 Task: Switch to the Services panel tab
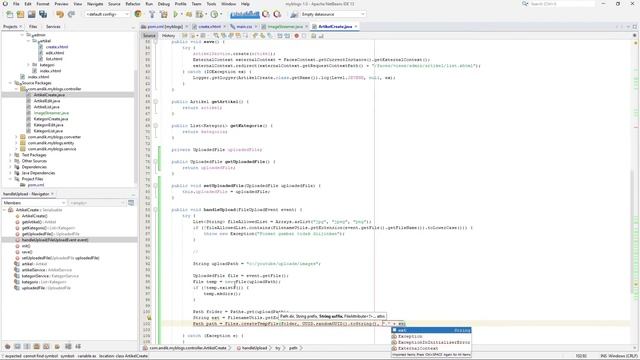point(53,27)
